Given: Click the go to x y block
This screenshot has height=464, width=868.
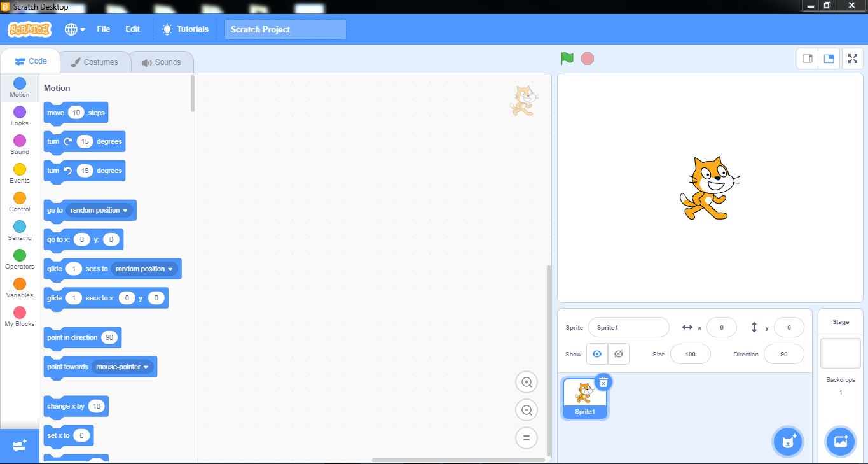Looking at the screenshot, I should pos(83,239).
